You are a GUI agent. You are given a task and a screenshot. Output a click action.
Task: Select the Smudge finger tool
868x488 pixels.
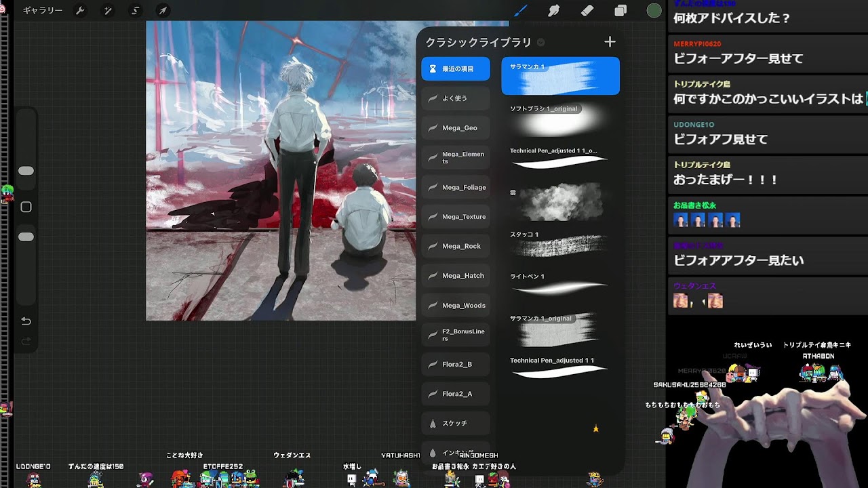(554, 10)
